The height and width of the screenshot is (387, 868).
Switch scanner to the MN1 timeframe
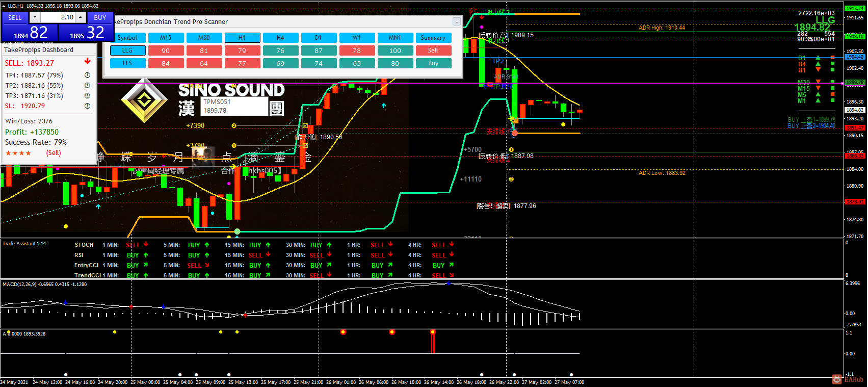pos(395,38)
